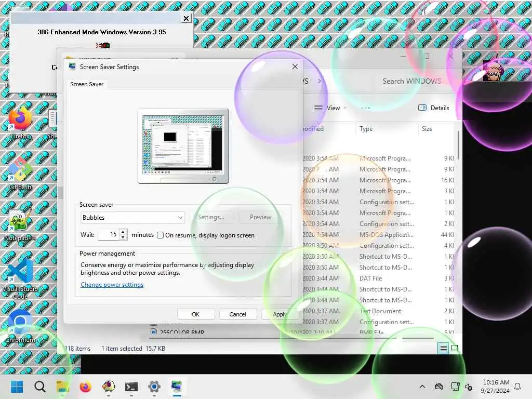Image resolution: width=532 pixels, height=399 pixels.
Task: Click the cloud sync tray icon
Action: (439, 387)
